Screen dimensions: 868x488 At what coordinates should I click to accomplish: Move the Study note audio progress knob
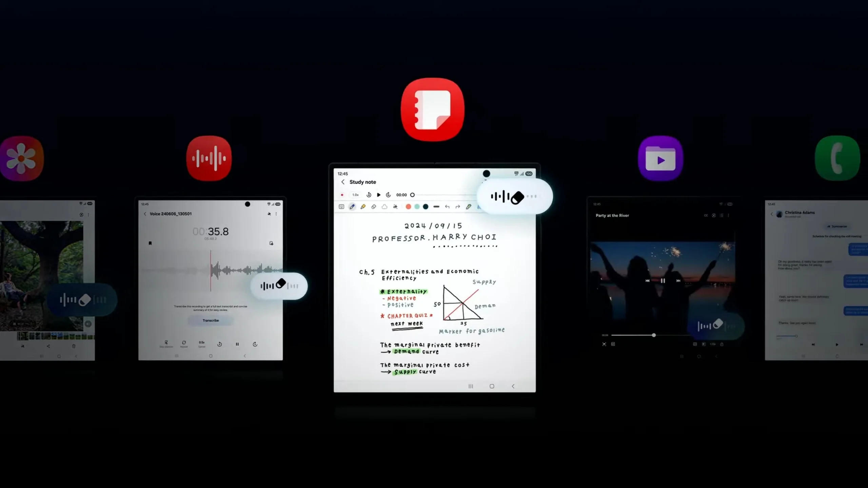click(x=412, y=195)
